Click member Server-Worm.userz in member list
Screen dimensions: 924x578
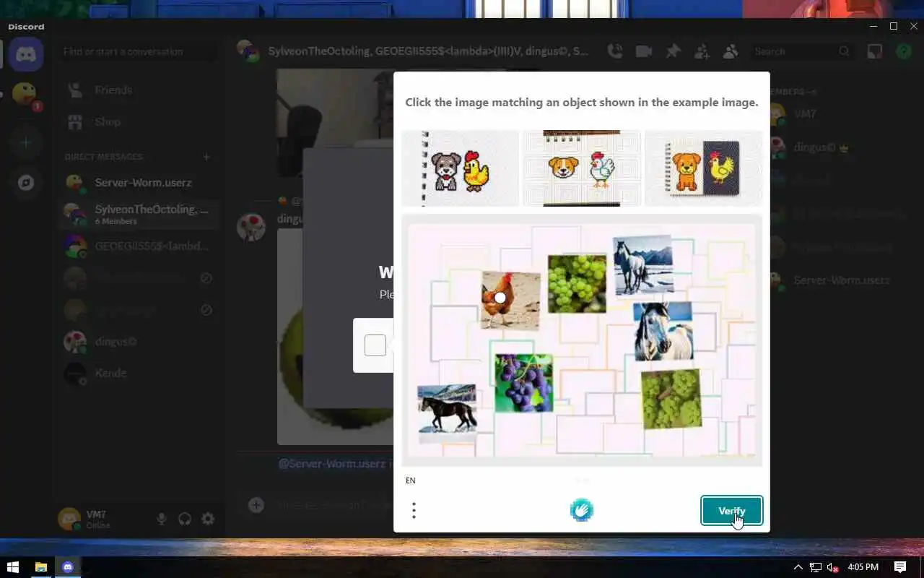click(842, 280)
